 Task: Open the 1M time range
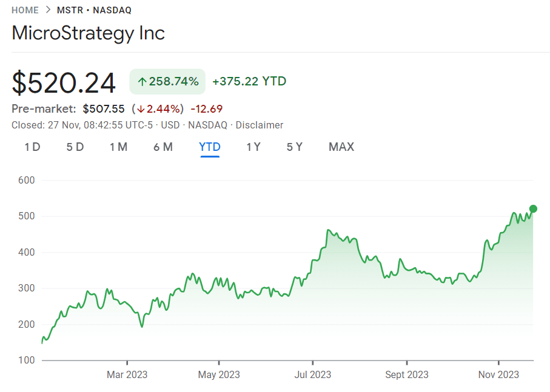point(119,147)
